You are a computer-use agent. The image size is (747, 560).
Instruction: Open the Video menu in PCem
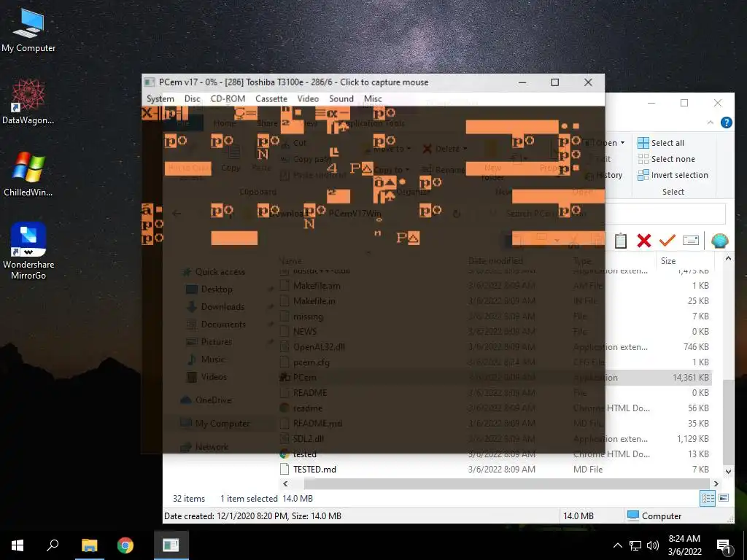[x=308, y=98]
